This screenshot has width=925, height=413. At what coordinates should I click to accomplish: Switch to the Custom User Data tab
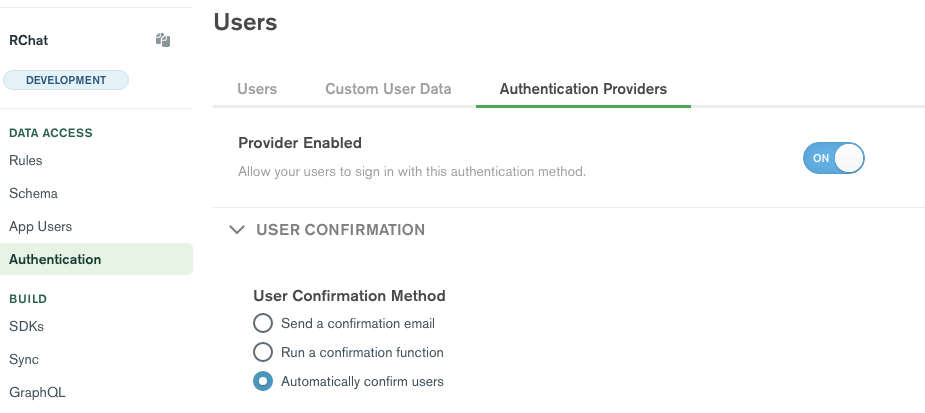point(388,89)
